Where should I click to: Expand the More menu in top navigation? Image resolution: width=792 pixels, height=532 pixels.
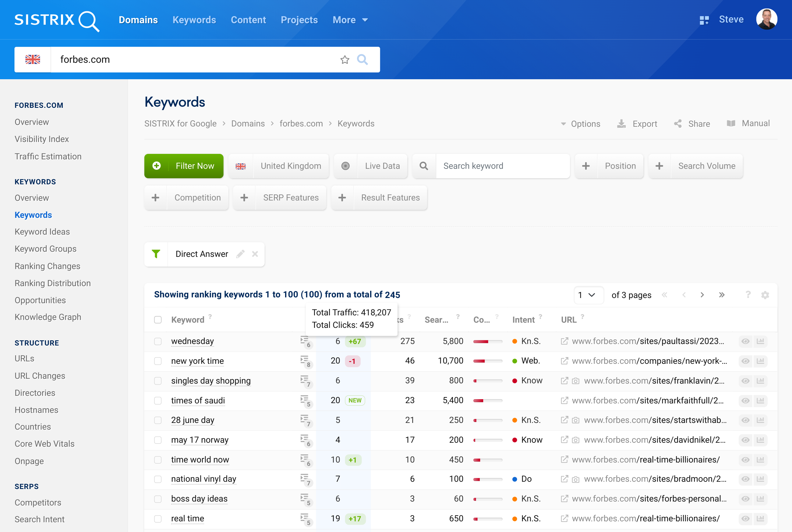pos(350,20)
